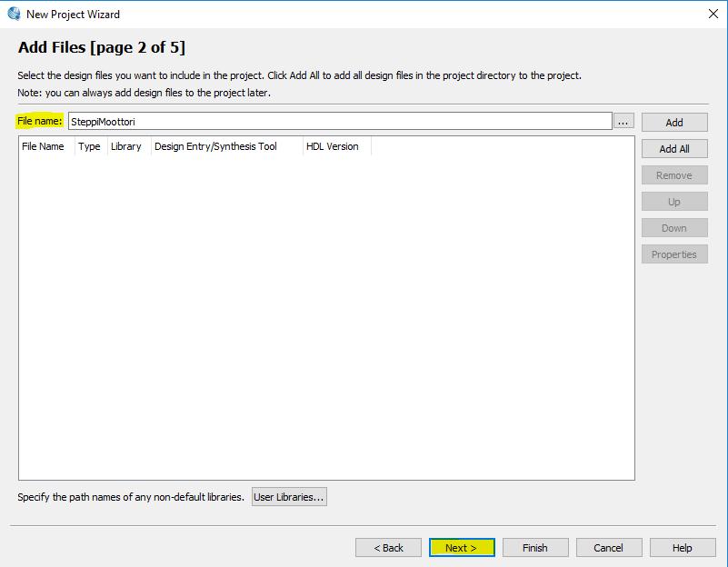Image resolution: width=728 pixels, height=567 pixels.
Task: Click the 'File name:' label
Action: coord(39,121)
